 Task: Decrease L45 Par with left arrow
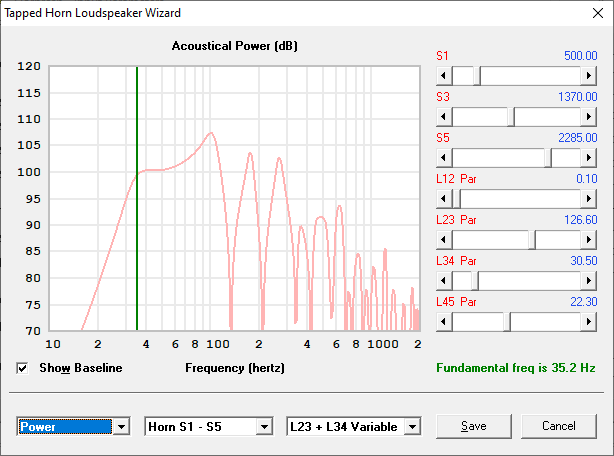coord(444,322)
